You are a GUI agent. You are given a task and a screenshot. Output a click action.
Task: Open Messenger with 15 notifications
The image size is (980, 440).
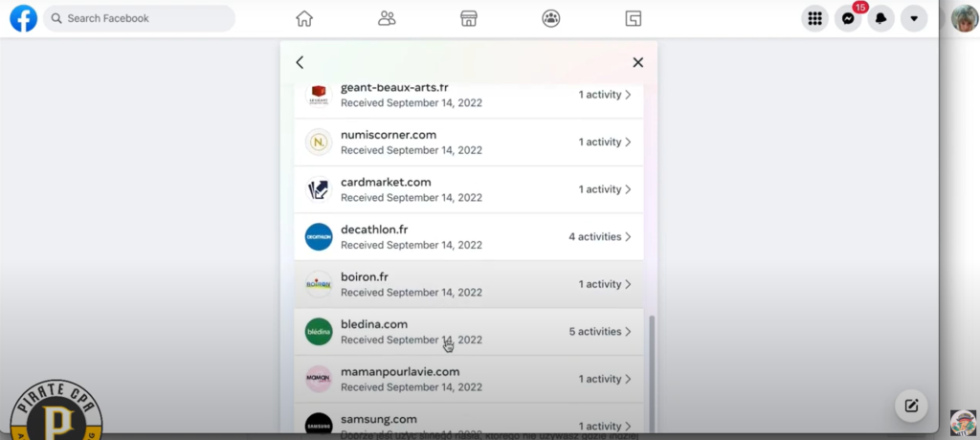[x=848, y=19]
